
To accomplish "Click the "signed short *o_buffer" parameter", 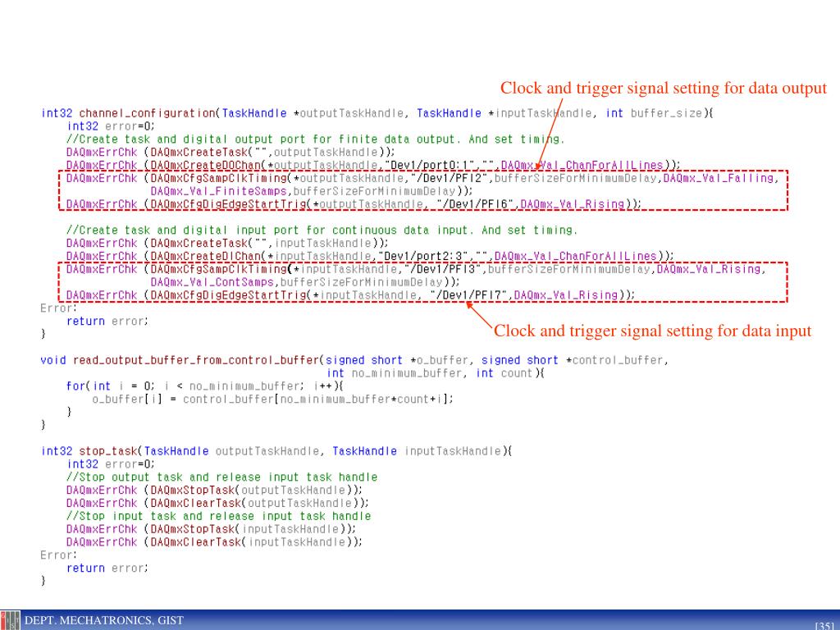I will pos(399,360).
